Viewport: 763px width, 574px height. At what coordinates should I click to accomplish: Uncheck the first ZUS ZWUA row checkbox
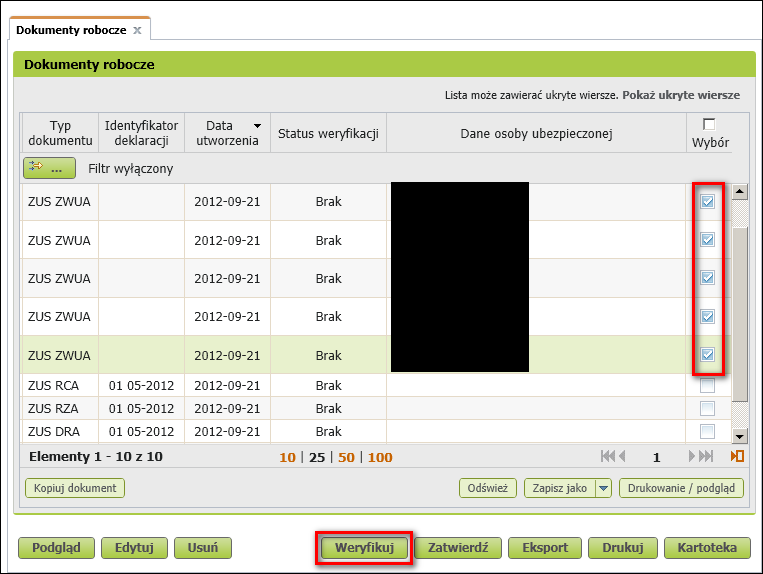coord(707,202)
